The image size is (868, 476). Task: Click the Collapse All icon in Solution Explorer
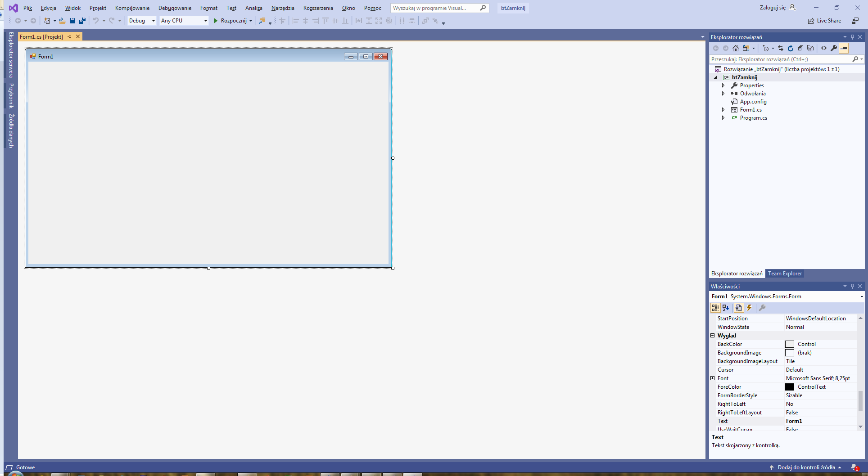pos(800,48)
